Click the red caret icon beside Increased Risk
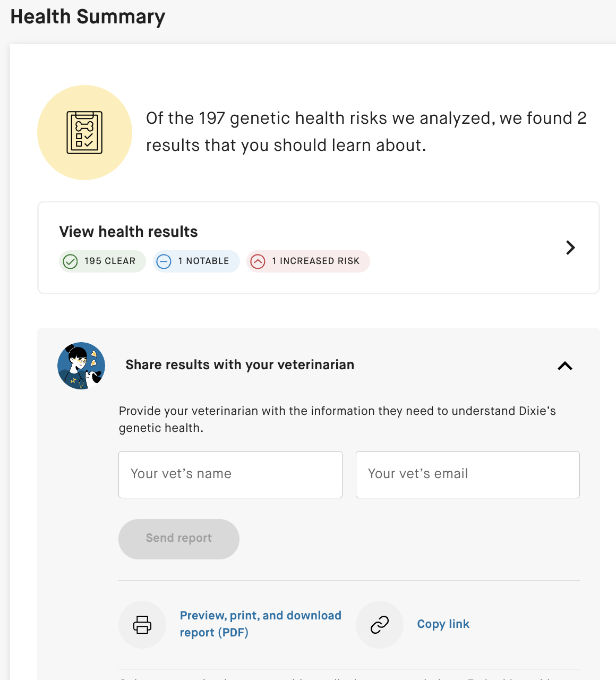This screenshot has height=680, width=616. click(258, 261)
